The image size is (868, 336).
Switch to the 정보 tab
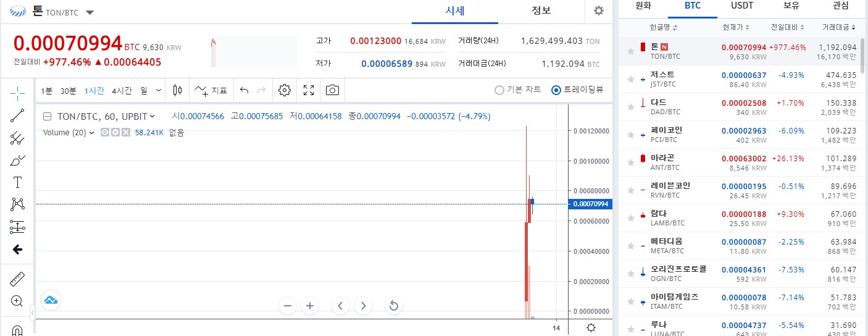click(541, 11)
